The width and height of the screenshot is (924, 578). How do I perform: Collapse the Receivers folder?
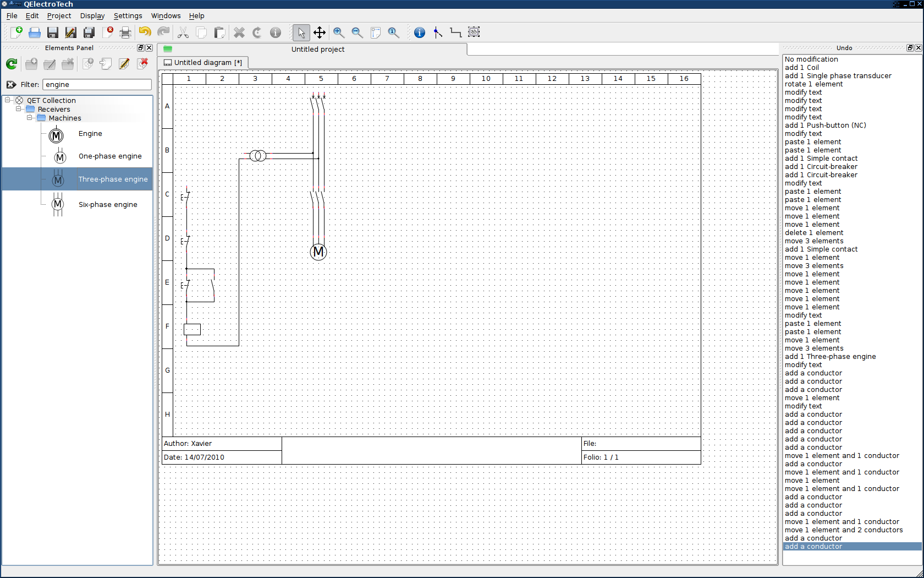[x=19, y=109]
